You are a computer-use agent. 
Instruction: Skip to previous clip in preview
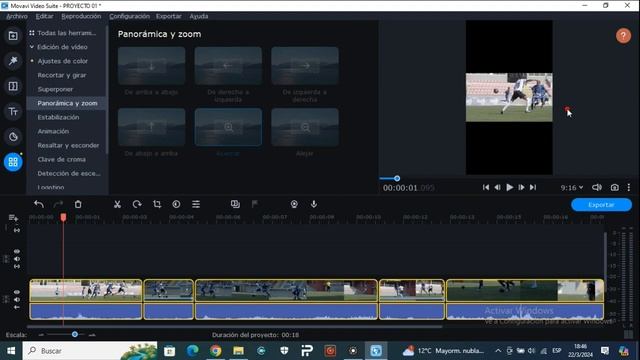pos(486,187)
